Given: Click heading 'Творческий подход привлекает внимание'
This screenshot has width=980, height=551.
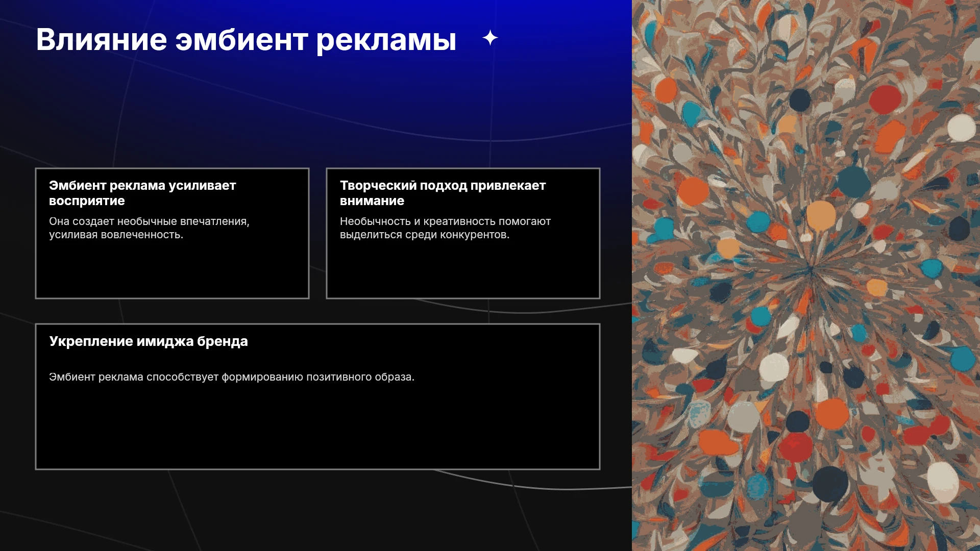Looking at the screenshot, I should [443, 193].
